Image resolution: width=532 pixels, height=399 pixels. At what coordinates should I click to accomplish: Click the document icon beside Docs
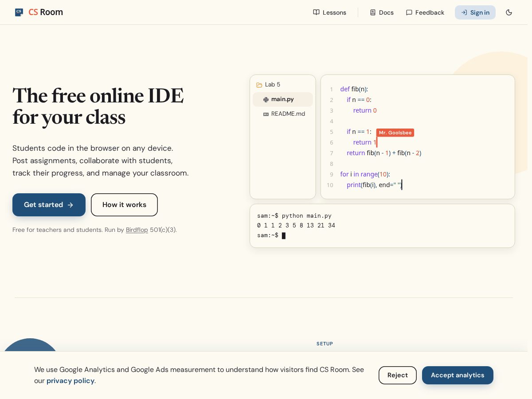pos(373,12)
